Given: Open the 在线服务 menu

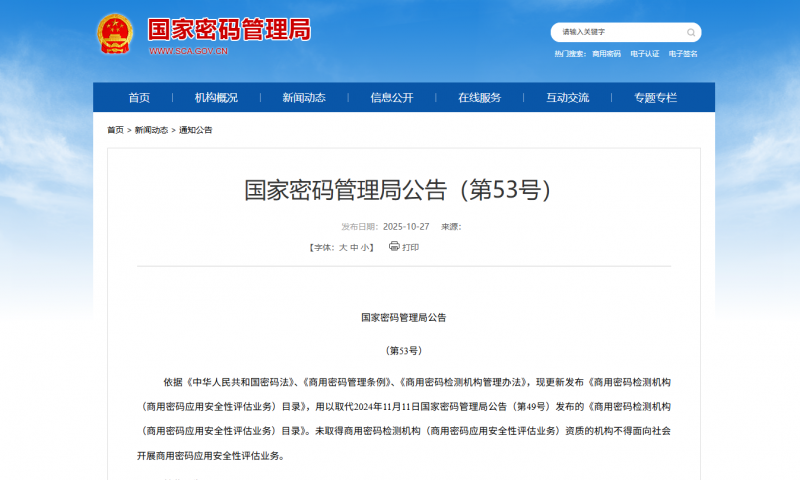Looking at the screenshot, I should click(480, 97).
